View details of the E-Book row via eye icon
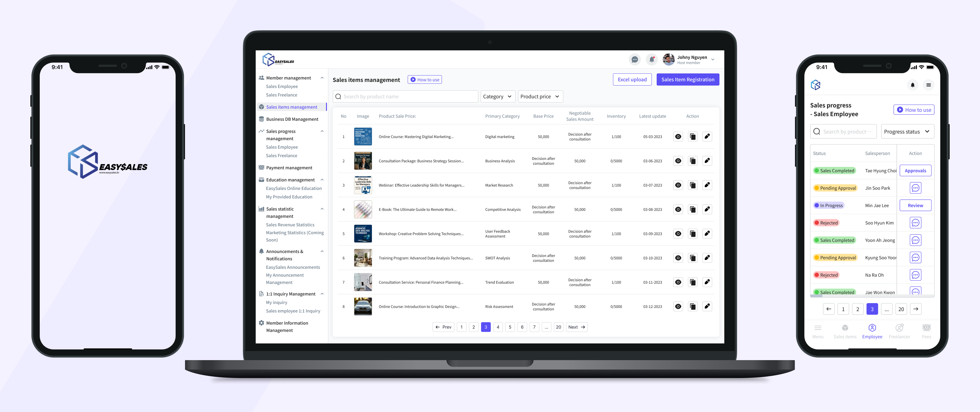 pos(678,210)
